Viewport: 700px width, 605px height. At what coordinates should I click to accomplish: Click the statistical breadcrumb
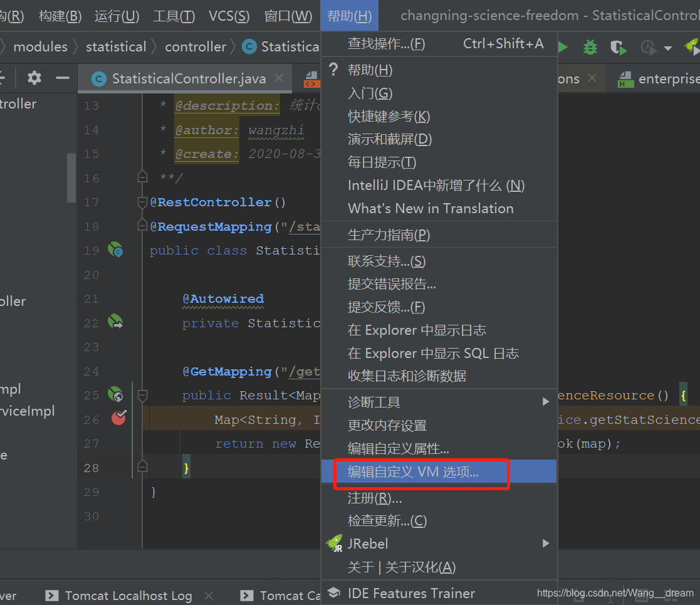tap(116, 47)
